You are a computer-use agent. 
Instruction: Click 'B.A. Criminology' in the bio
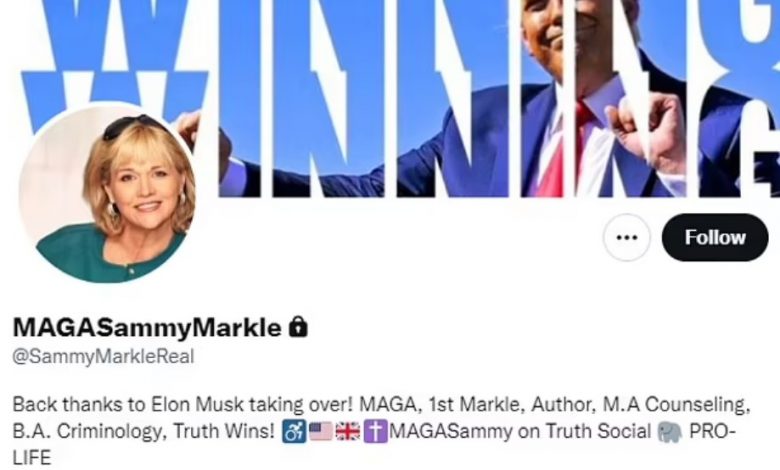88,431
